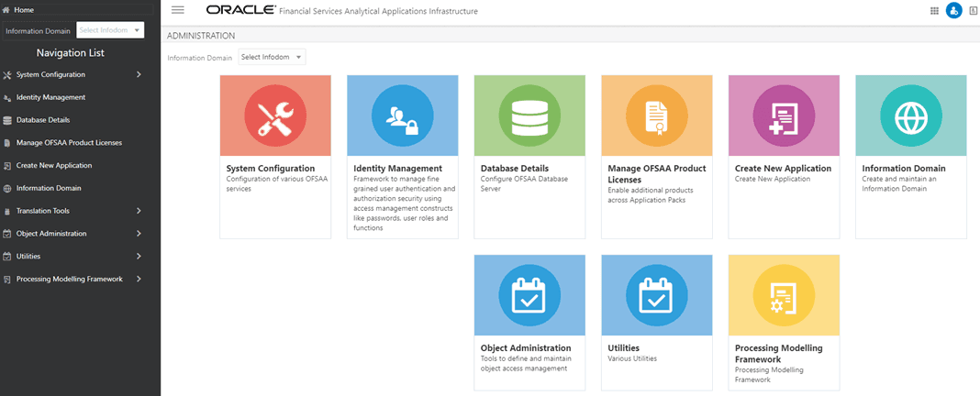This screenshot has width=980, height=396.
Task: Click the Manage OFSAA Product Licenses certificate icon
Action: (x=657, y=115)
